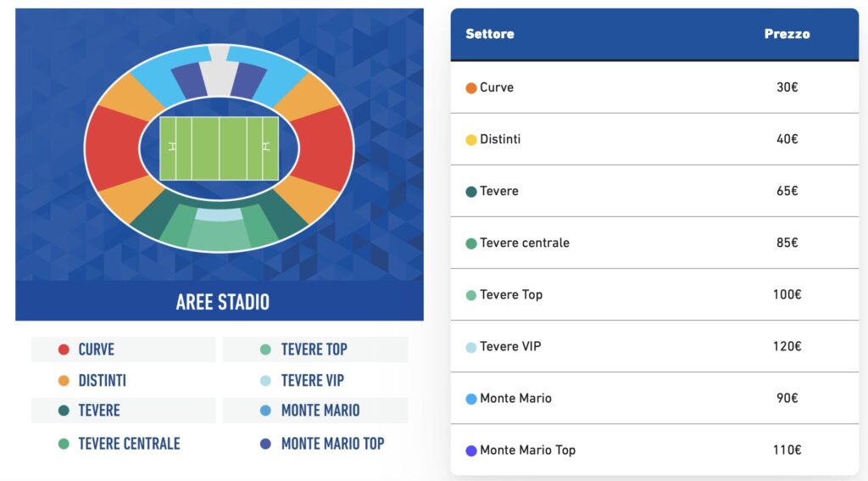Click the 120€ price for Tevere VIP
The image size is (868, 481).
(x=787, y=346)
